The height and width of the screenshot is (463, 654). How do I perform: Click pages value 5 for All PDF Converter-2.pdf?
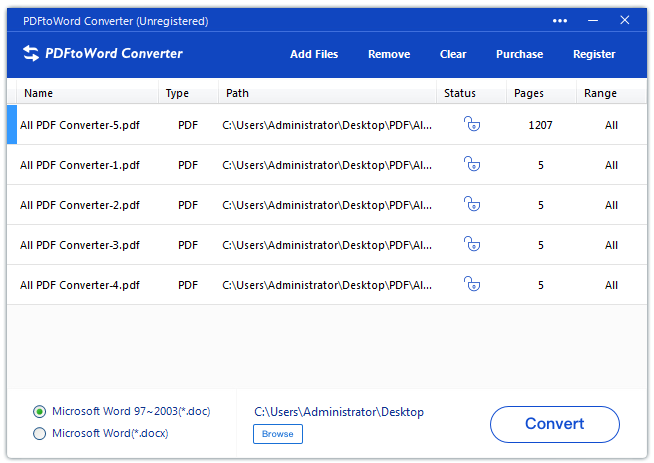coord(541,205)
